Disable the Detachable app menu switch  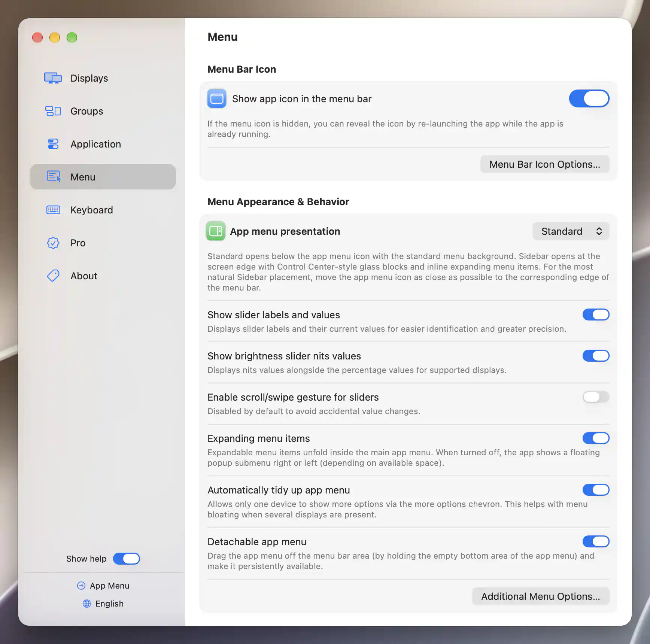coord(596,541)
